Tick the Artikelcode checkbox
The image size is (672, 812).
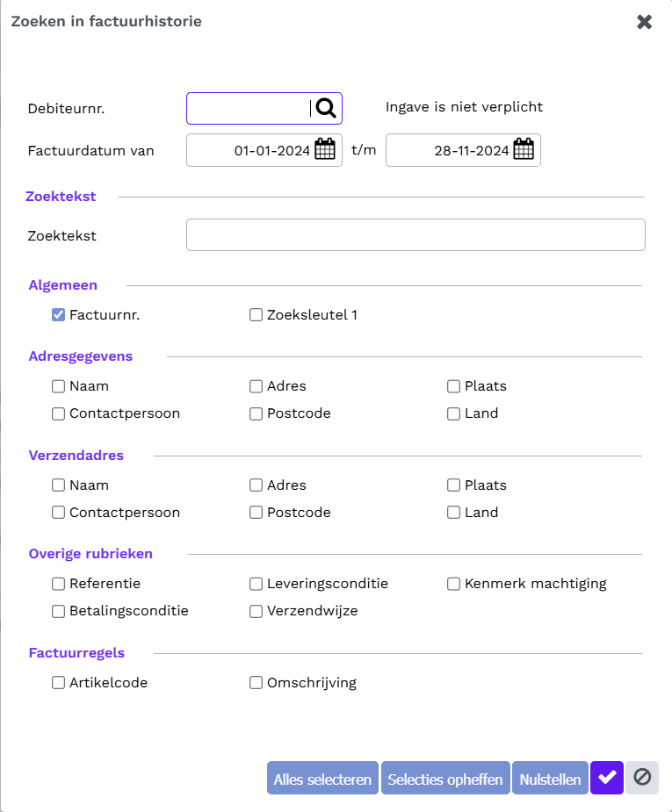coord(58,683)
